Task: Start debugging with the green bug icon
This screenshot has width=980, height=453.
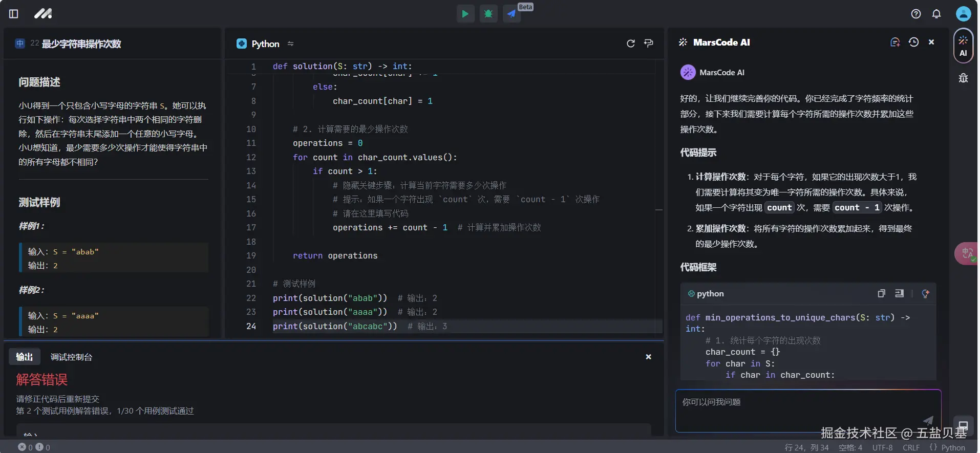Action: 488,14
